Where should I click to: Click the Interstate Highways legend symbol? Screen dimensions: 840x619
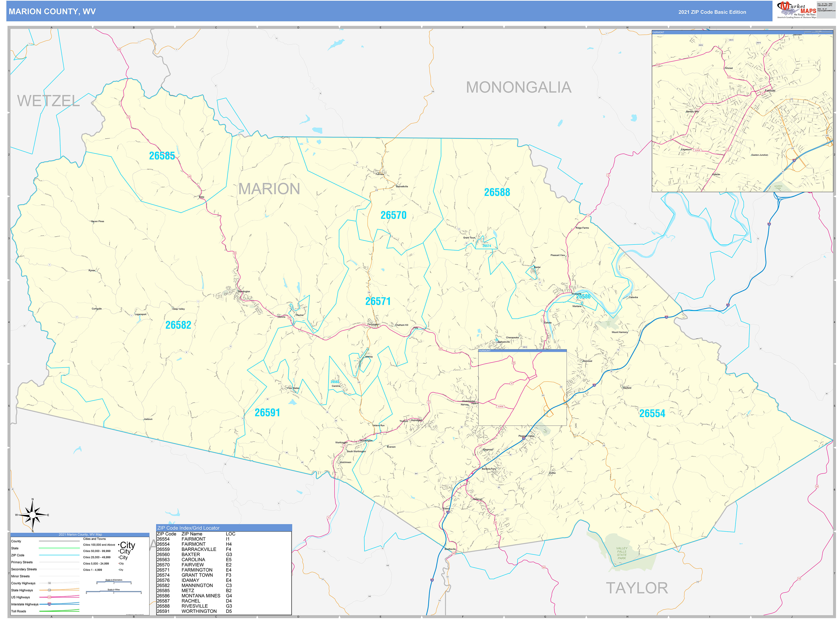point(49,604)
